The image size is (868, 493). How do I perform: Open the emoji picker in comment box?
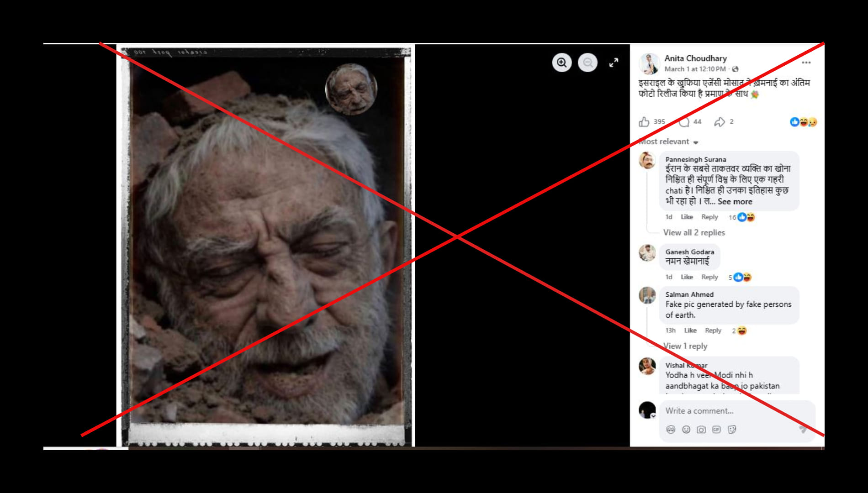686,430
